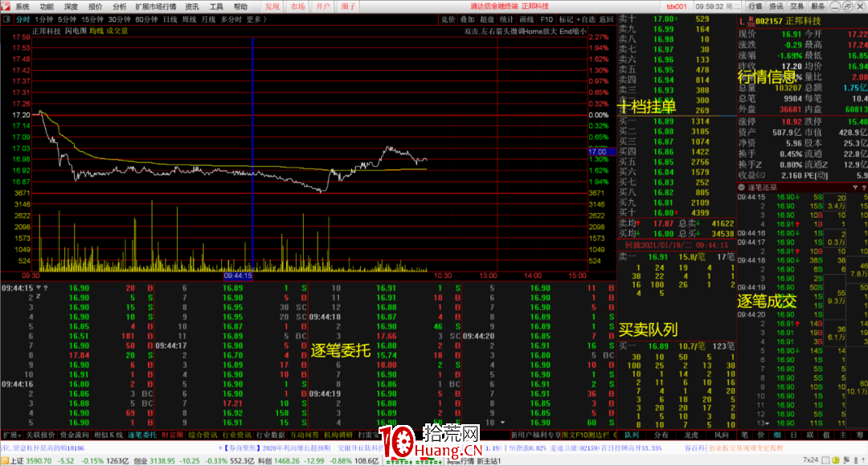Click the 行情 button at top right
Viewport: 868px width, 466px height.
tap(755, 6)
